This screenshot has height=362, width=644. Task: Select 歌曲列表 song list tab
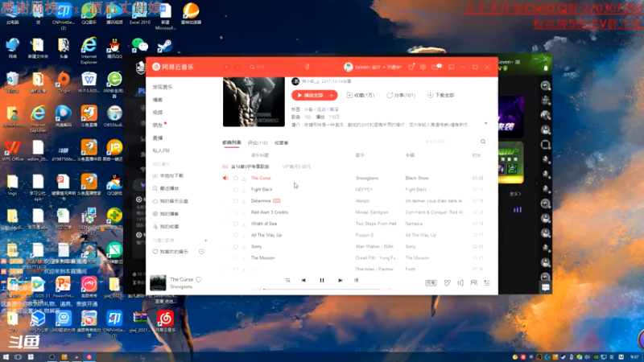[232, 142]
